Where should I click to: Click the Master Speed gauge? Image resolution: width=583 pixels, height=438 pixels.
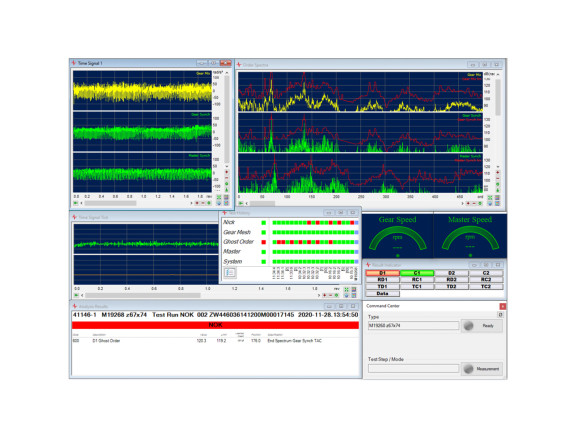tap(470, 236)
